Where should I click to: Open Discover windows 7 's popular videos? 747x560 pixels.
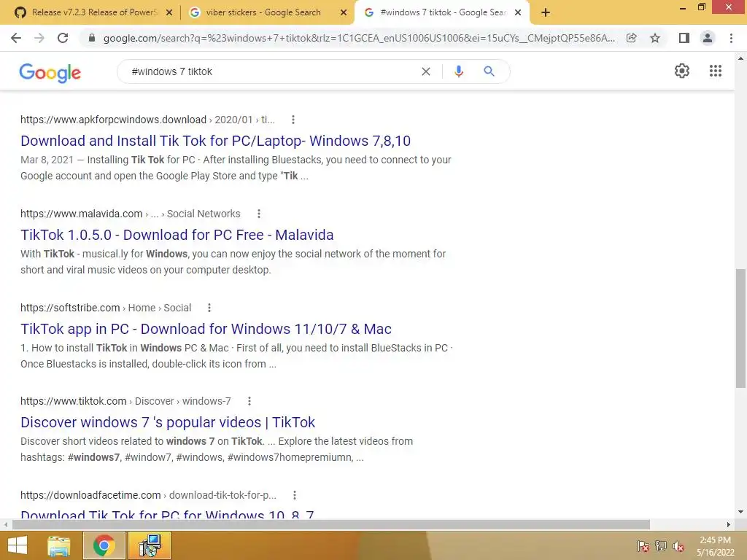168,422
